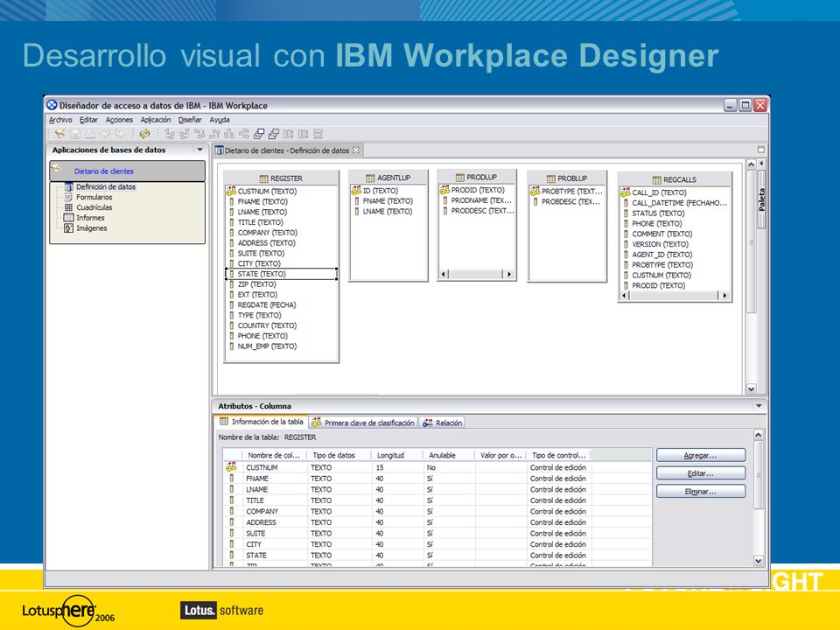This screenshot has height=630, width=840.
Task: Click the key icon beside PROBTYPE in PROBLUP
Action: (535, 191)
